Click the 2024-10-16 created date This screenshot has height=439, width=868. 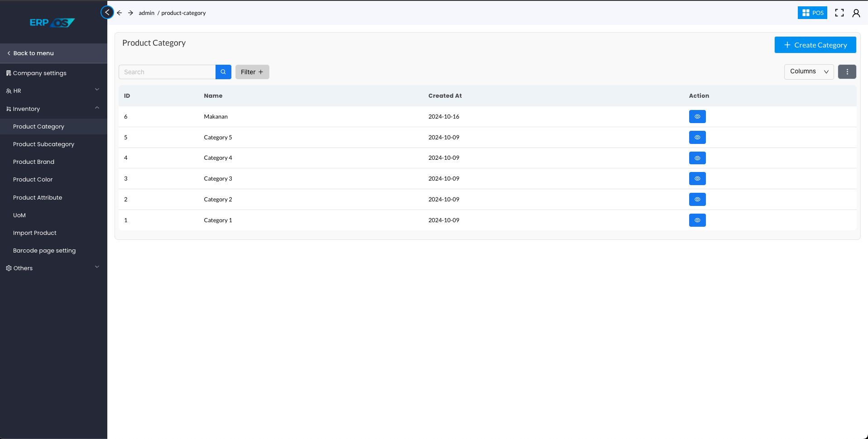pos(444,116)
